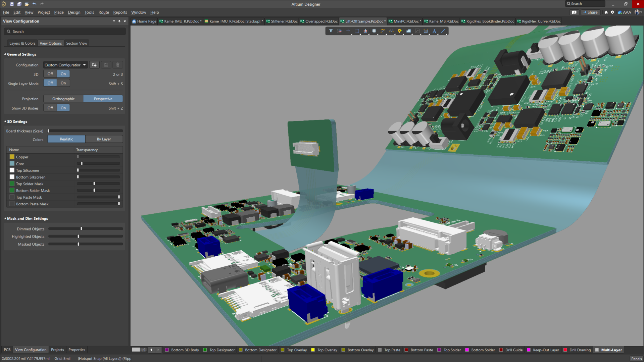Open the snapping options magnet icon
Image resolution: width=644 pixels, height=362 pixels.
tap(339, 31)
